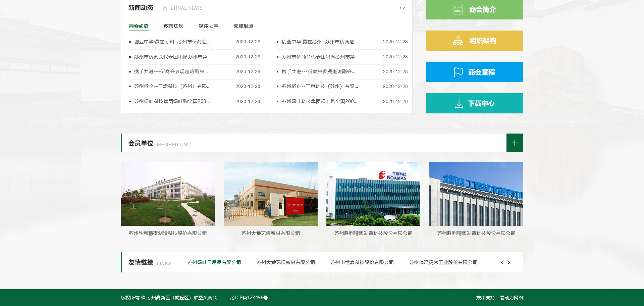This screenshot has width=644, height=306.
Task: Open the BOAMAX building photo
Action: coord(373,194)
